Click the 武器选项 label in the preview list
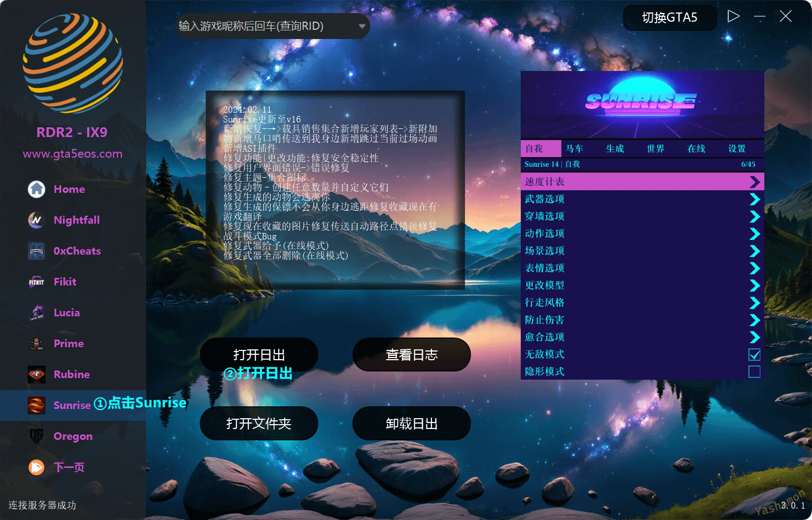This screenshot has width=812, height=520. (x=545, y=199)
